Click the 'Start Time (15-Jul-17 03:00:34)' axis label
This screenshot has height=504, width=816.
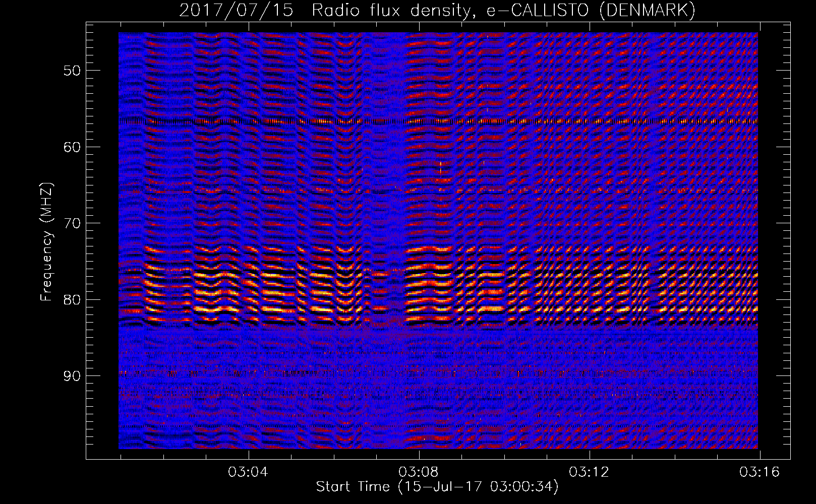point(437,487)
